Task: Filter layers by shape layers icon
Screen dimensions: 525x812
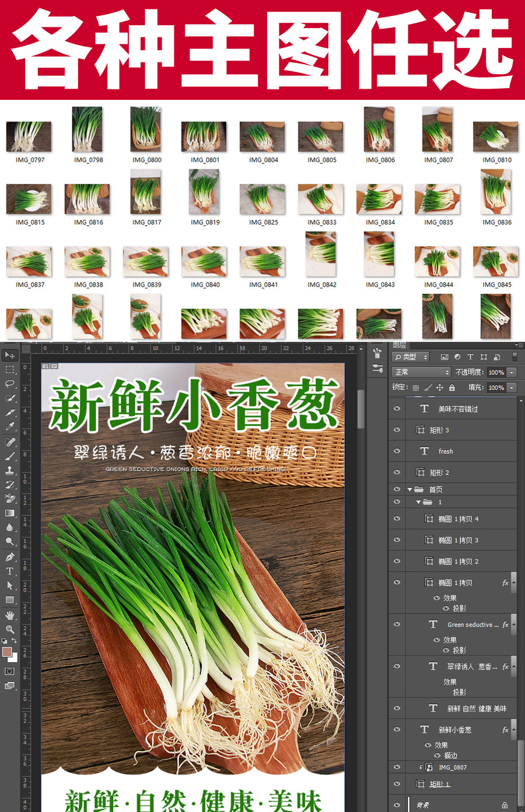Action: click(x=484, y=357)
